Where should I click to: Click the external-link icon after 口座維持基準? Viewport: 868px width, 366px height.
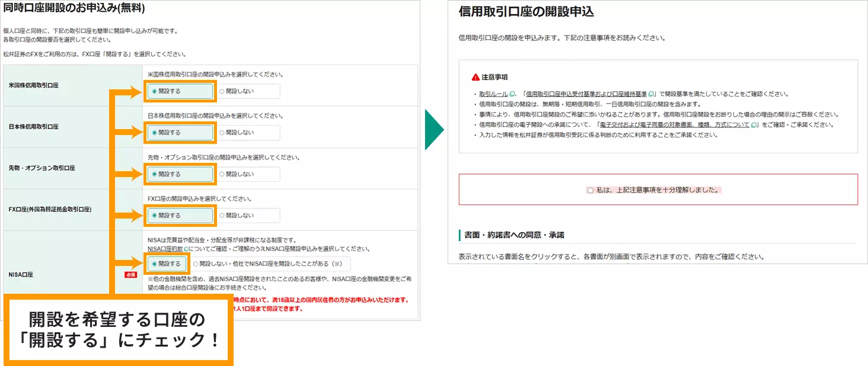click(x=650, y=94)
